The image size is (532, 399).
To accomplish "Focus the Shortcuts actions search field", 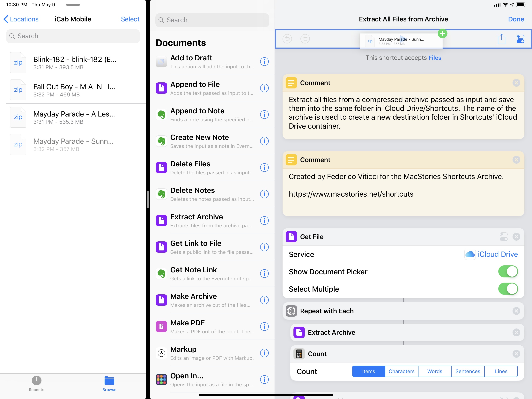I will click(212, 20).
